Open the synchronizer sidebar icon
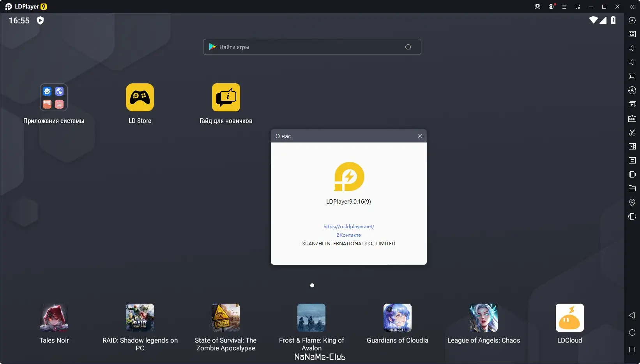Image resolution: width=640 pixels, height=364 pixels. [x=632, y=160]
